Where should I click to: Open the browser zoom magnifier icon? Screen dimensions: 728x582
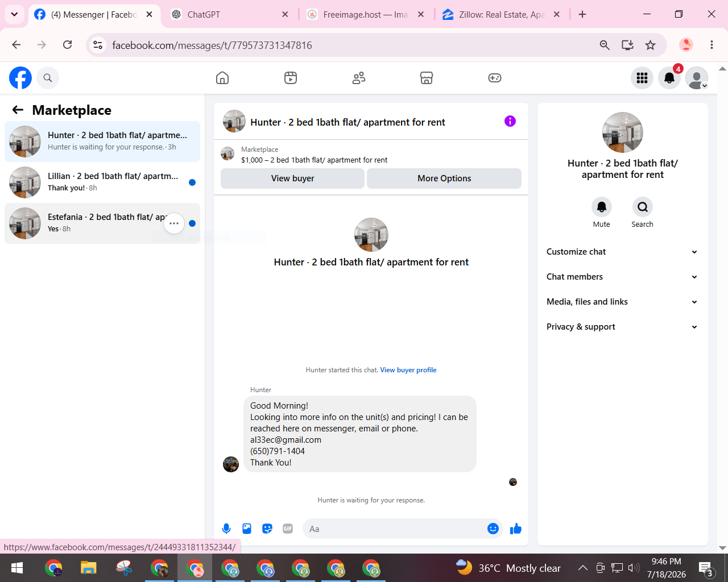[x=605, y=45]
